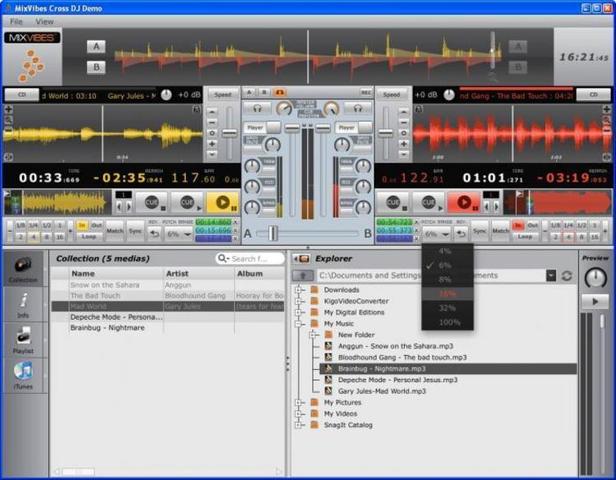Refresh the Explorer folder listing
Screen dimensions: 616x480
tap(566, 276)
